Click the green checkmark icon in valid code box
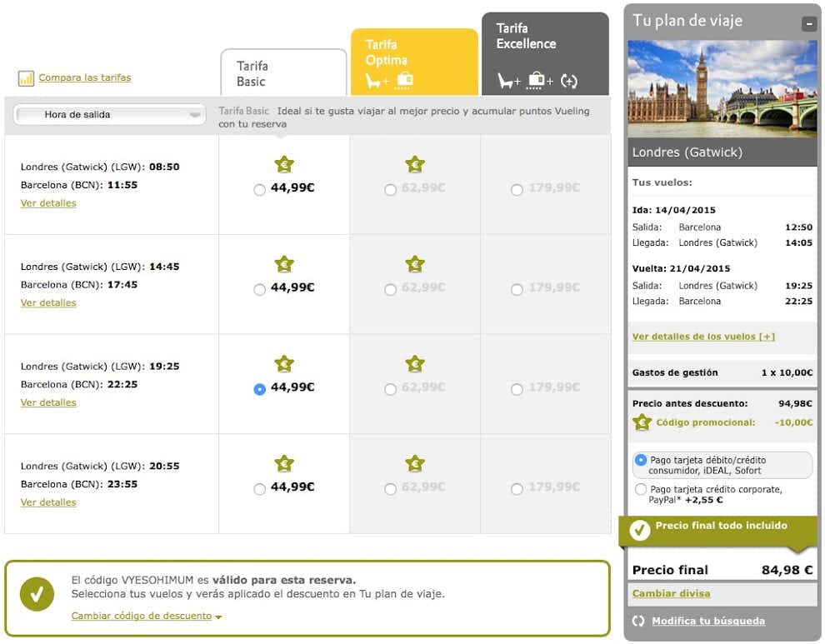Screen dimensions: 825x644 point(37,594)
